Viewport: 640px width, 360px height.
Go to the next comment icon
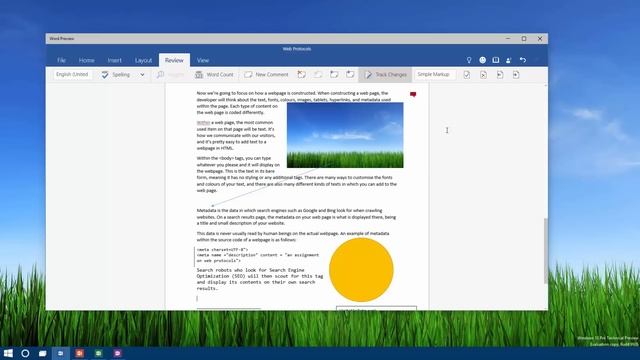point(350,75)
